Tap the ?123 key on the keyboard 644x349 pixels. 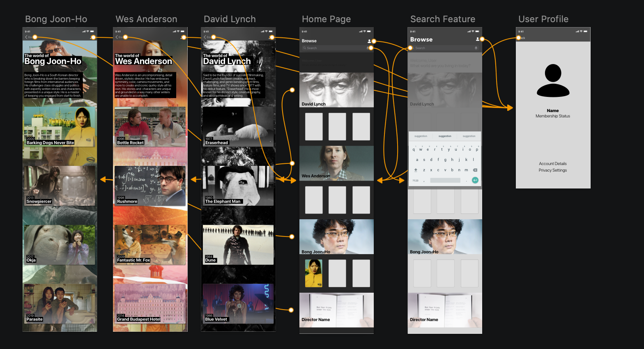pyautogui.click(x=416, y=181)
